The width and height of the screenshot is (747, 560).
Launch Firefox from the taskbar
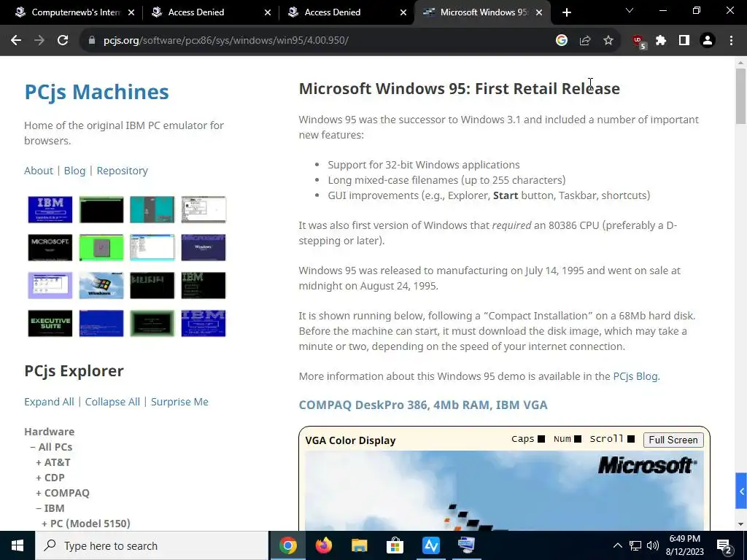[x=323, y=545]
